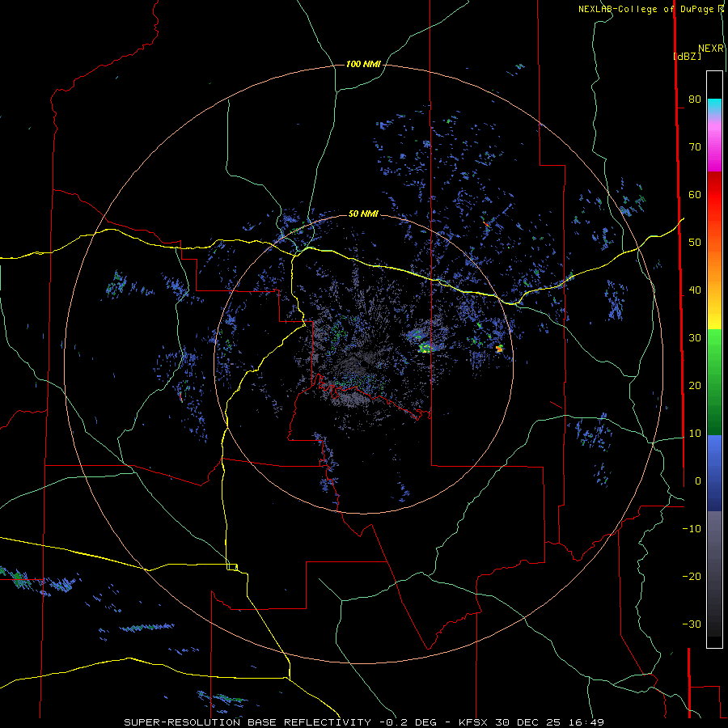
Task: Click the -30 dBZ scale value
Action: point(692,624)
